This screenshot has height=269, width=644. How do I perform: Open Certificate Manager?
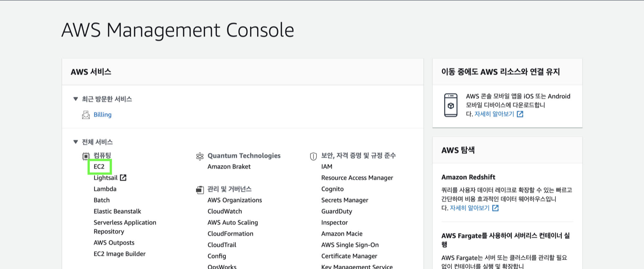(349, 256)
